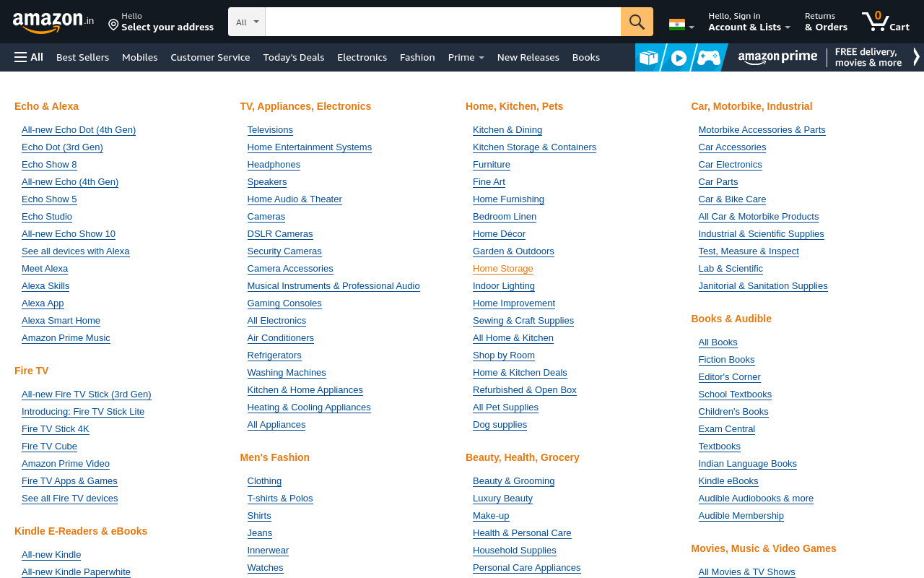The image size is (924, 578).
Task: Open Motorbike Accessories & Parts link
Action: [x=762, y=130]
